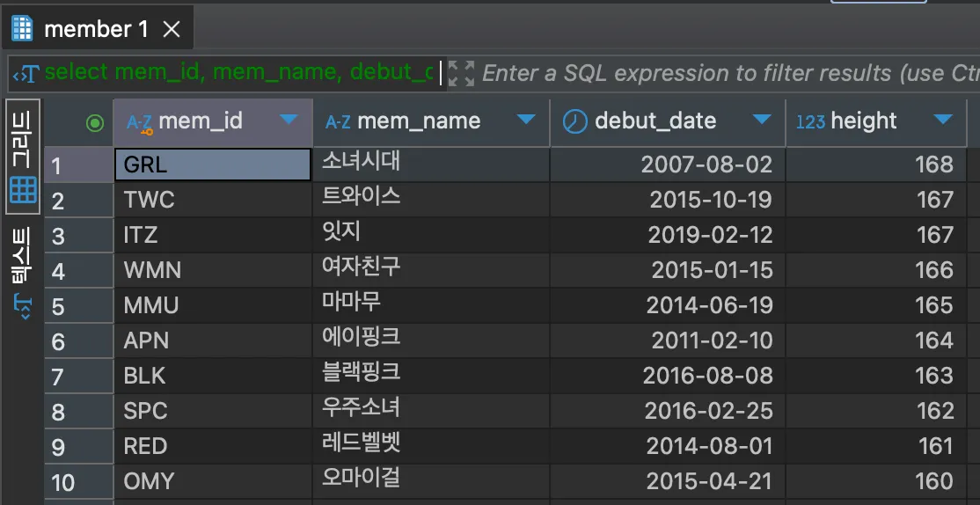
Task: Select the WMN cell
Action: [x=213, y=270]
